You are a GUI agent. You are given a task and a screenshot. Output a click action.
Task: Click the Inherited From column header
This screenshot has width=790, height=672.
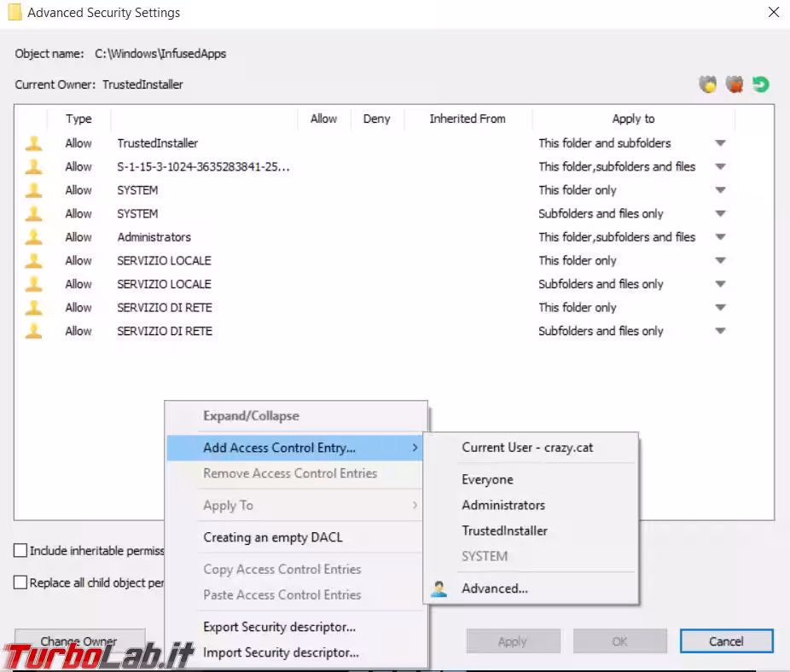pyautogui.click(x=468, y=119)
